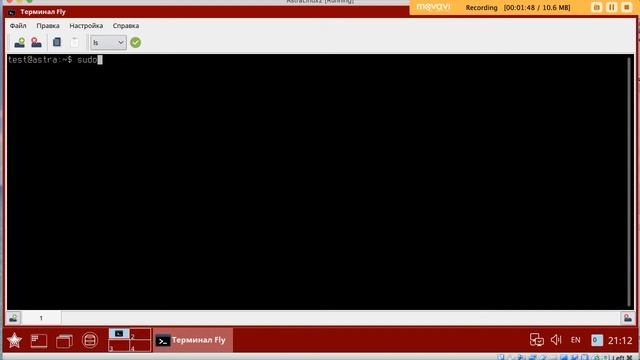Click the terminal vertical scrollbar
Image resolution: width=640 pixels, height=360 pixels.
click(x=629, y=182)
